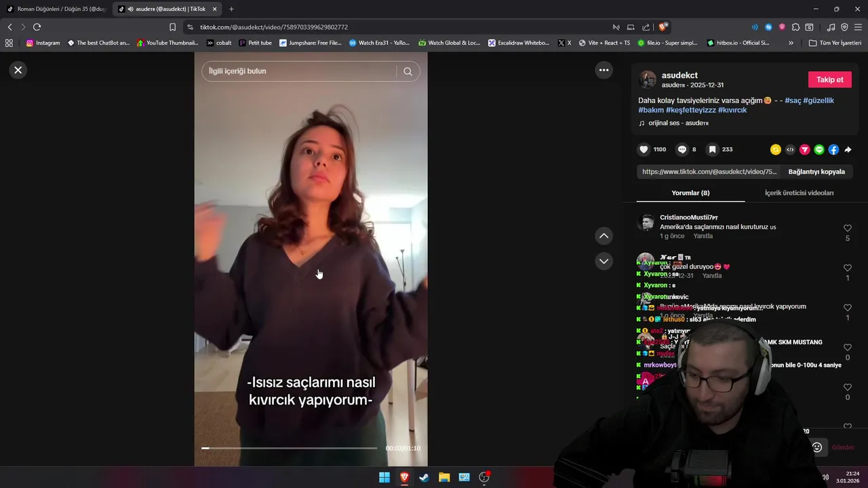The image size is (868, 488).
Task: Open the #güzellik hashtag
Action: coord(818,100)
